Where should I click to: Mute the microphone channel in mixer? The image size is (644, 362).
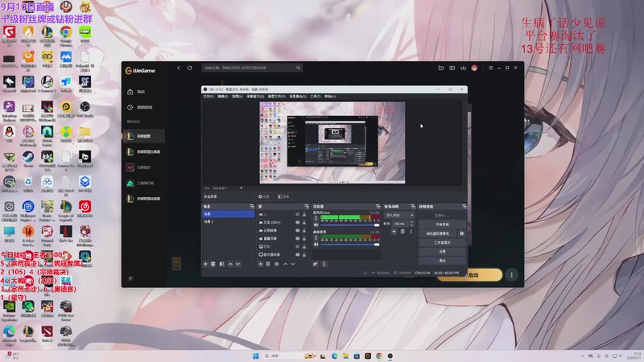316,225
